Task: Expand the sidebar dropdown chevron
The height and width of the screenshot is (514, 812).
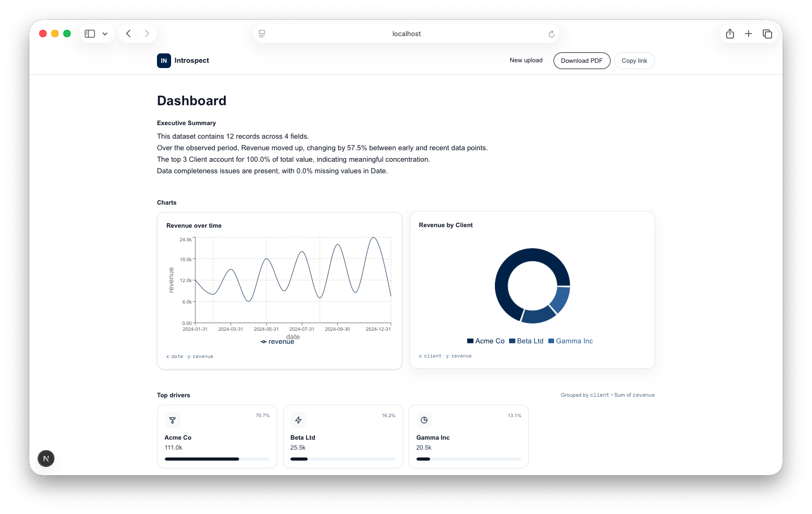Action: click(105, 33)
